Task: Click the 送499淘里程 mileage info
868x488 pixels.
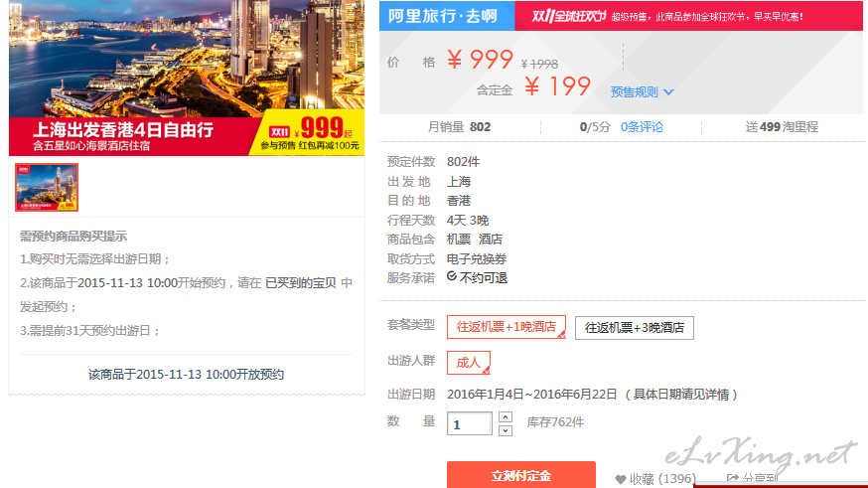Action: [x=781, y=127]
